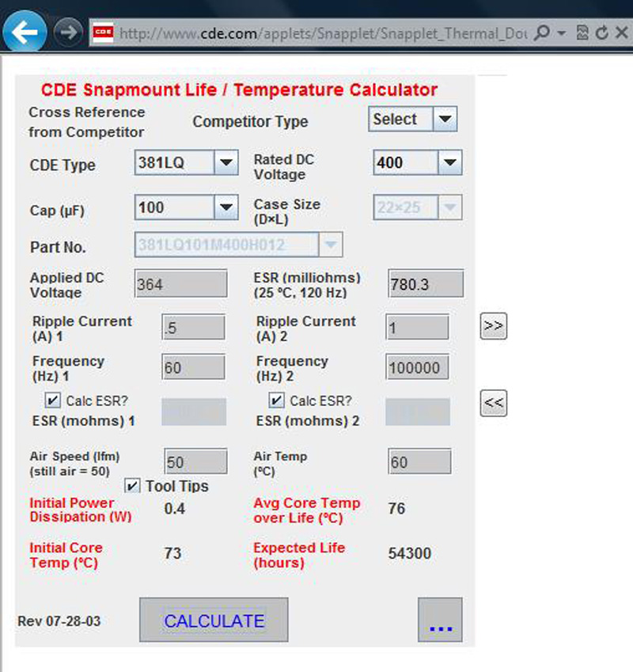Click the ESR milliohms 780.3 field
Image resolution: width=633 pixels, height=672 pixels.
point(426,283)
